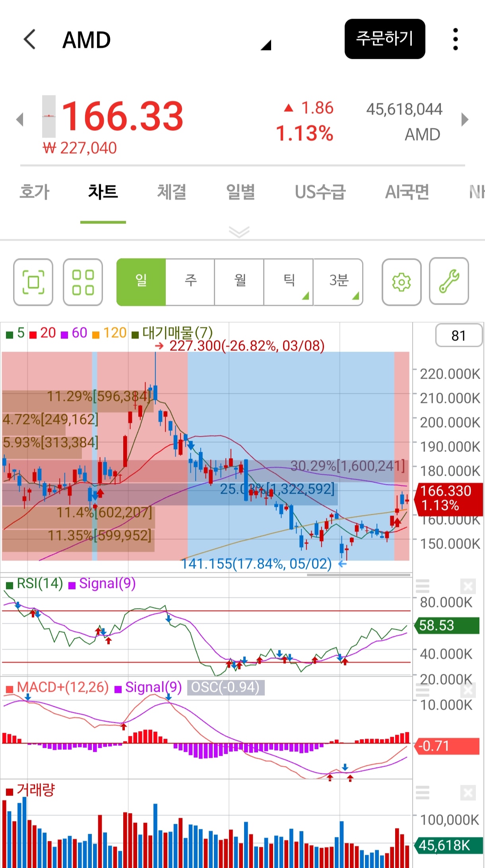485x868 pixels.
Task: Open the 3분 minute period dropdown
Action: tap(338, 282)
